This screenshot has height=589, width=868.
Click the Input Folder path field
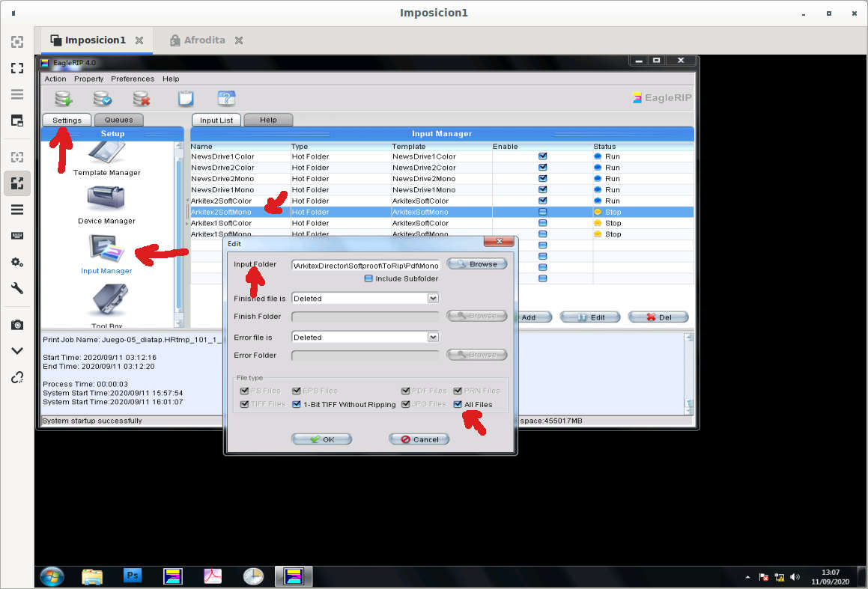365,265
